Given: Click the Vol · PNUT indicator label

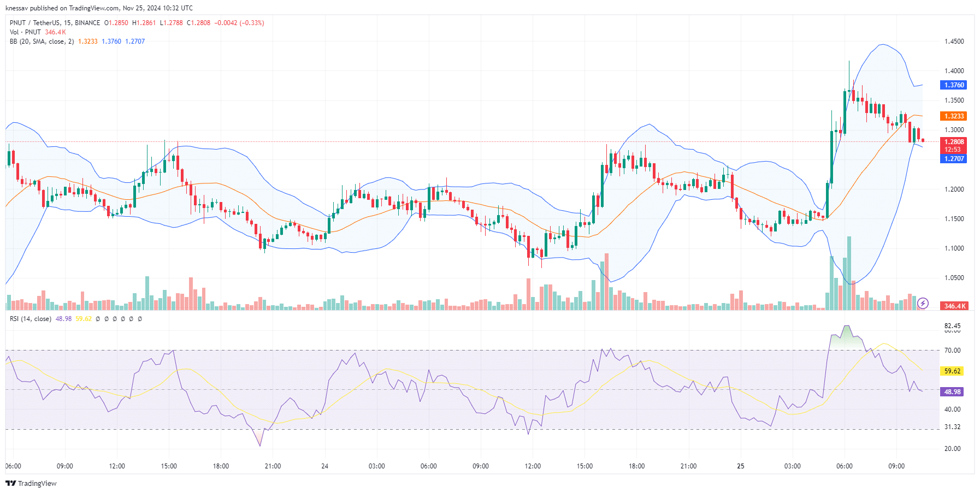Looking at the screenshot, I should pyautogui.click(x=25, y=32).
